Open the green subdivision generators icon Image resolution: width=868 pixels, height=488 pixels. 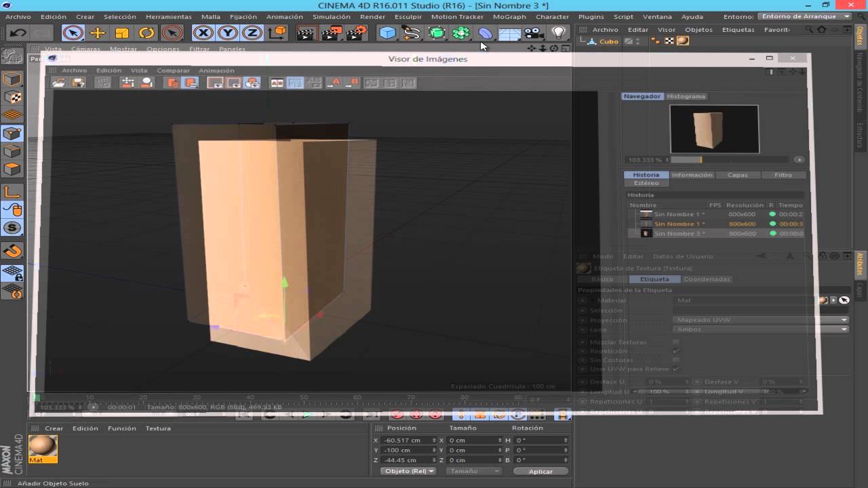437,33
